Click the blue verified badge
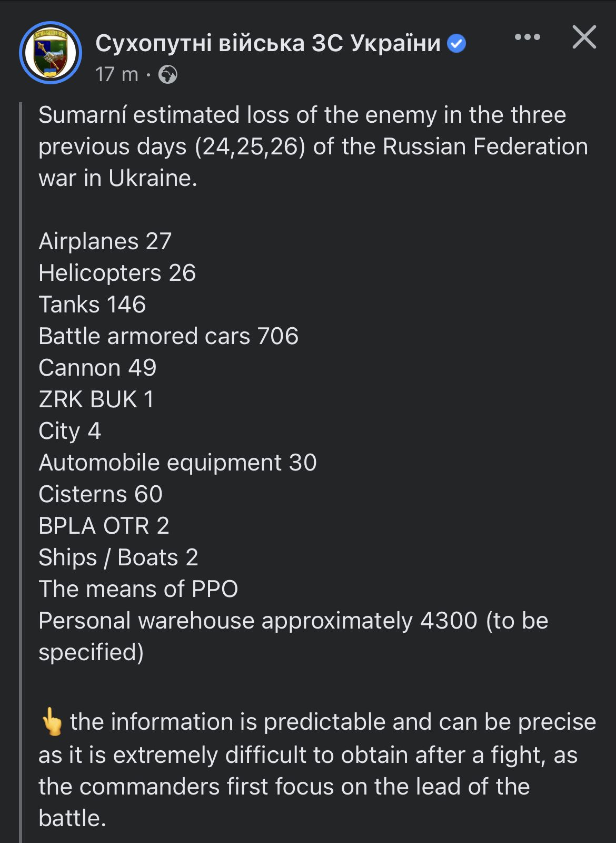 (x=456, y=43)
